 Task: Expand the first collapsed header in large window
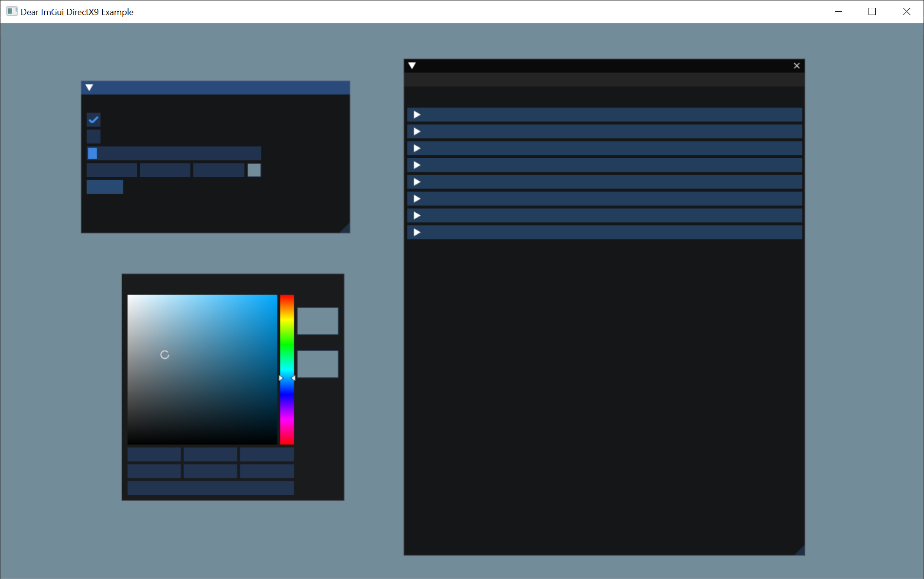click(x=605, y=115)
